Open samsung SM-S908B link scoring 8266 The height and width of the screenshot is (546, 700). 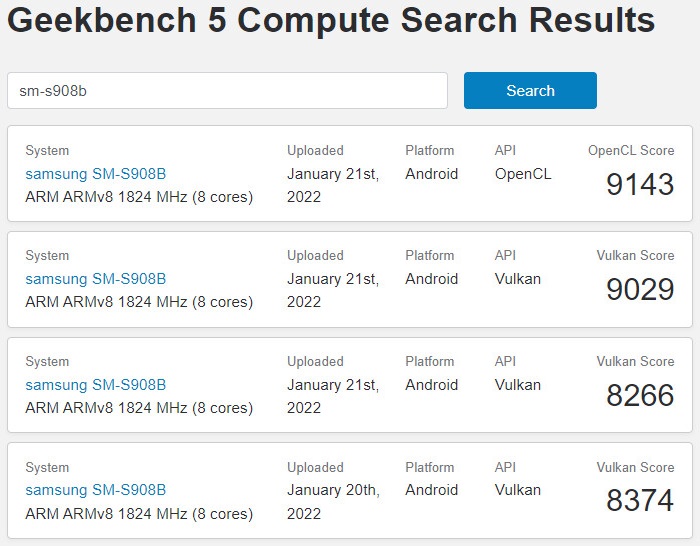pyautogui.click(x=96, y=385)
